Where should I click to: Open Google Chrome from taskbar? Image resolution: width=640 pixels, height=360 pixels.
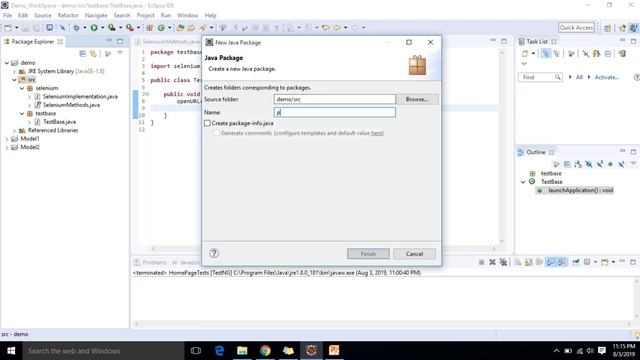pos(265,351)
